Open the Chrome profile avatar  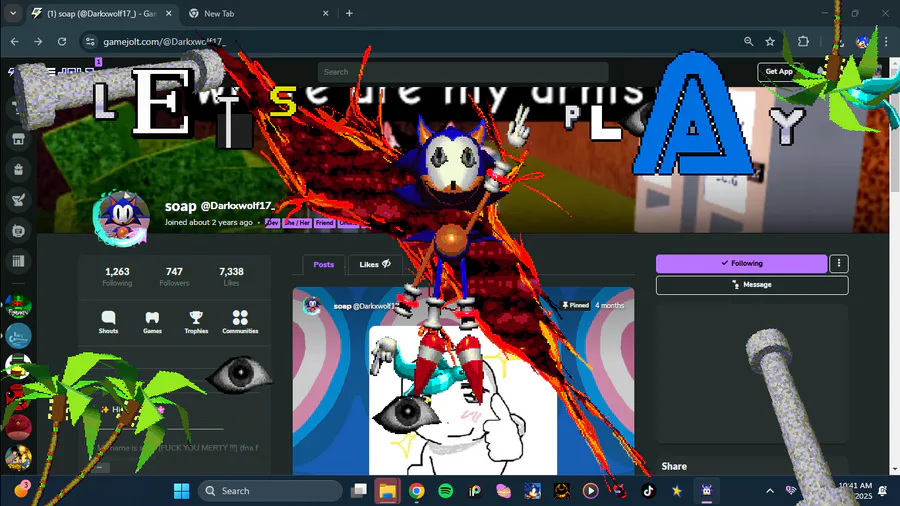coord(862,41)
